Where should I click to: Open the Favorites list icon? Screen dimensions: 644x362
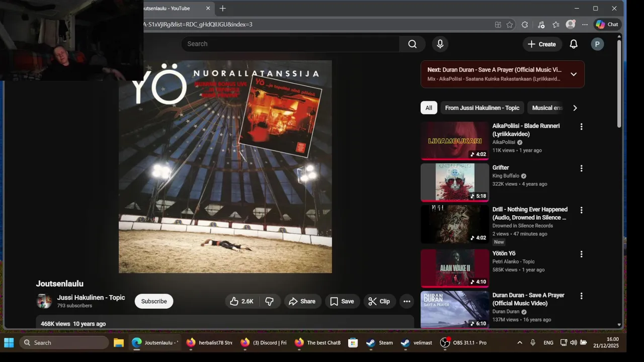point(556,24)
